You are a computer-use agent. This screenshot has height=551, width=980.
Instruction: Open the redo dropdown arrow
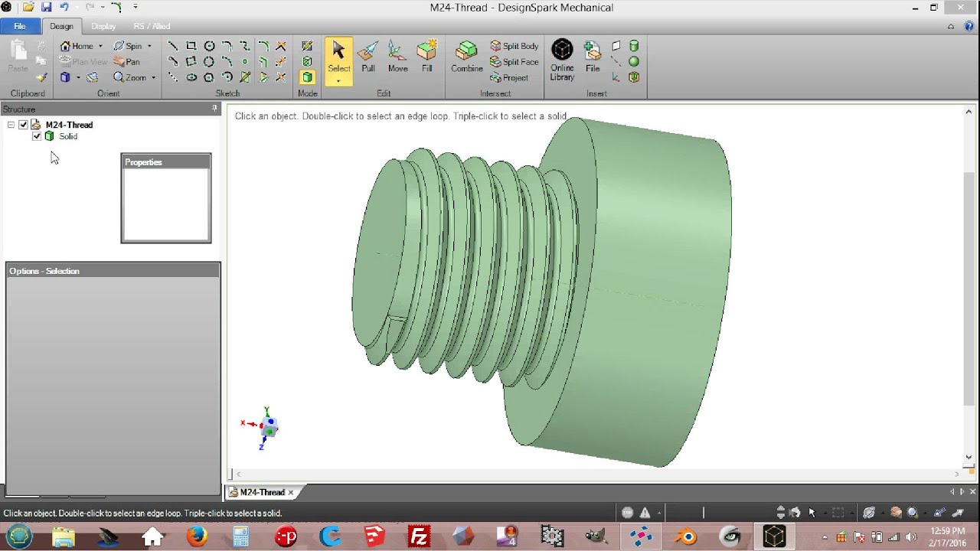(x=103, y=7)
